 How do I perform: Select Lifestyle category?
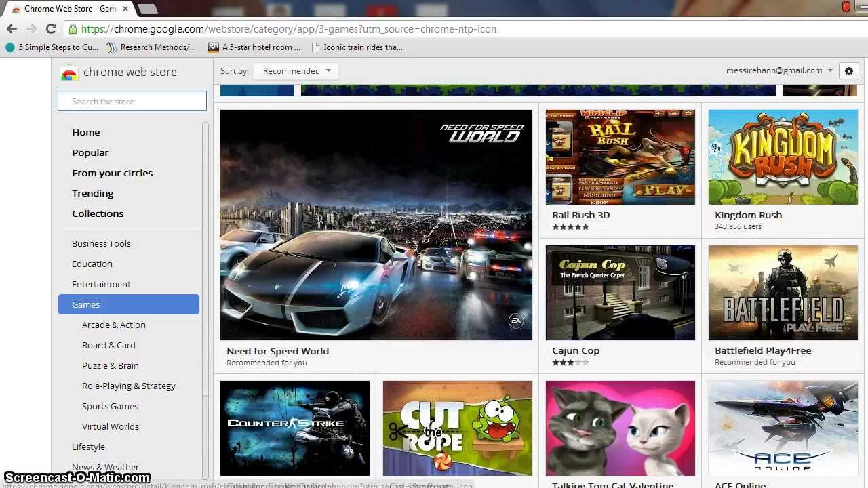click(88, 447)
